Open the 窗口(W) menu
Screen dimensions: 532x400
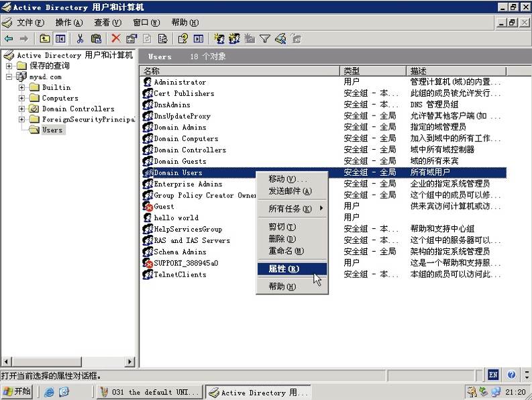click(146, 23)
